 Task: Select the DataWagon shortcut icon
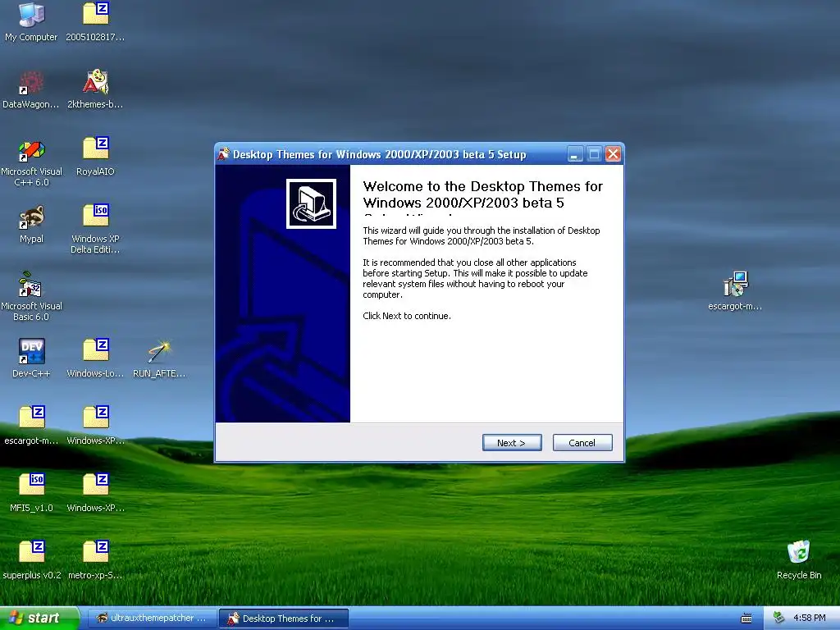[31, 83]
